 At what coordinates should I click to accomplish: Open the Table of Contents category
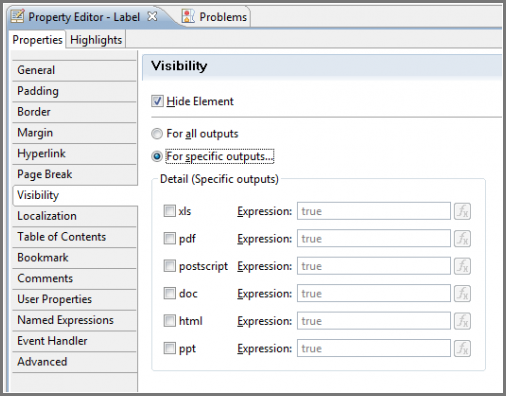coord(75,237)
